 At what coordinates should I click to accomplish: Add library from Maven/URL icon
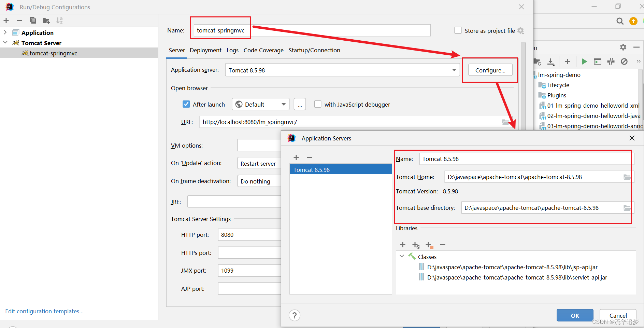tap(416, 245)
